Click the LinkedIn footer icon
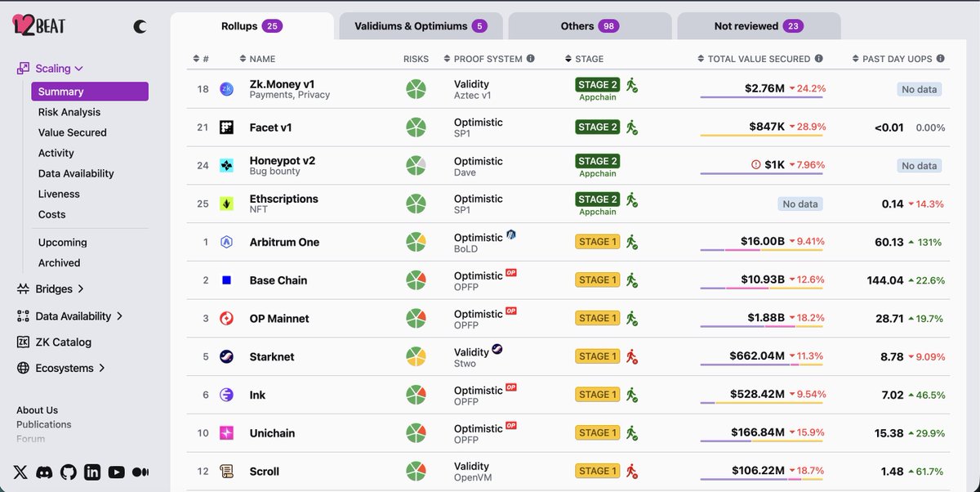This screenshot has width=980, height=492. 92,472
